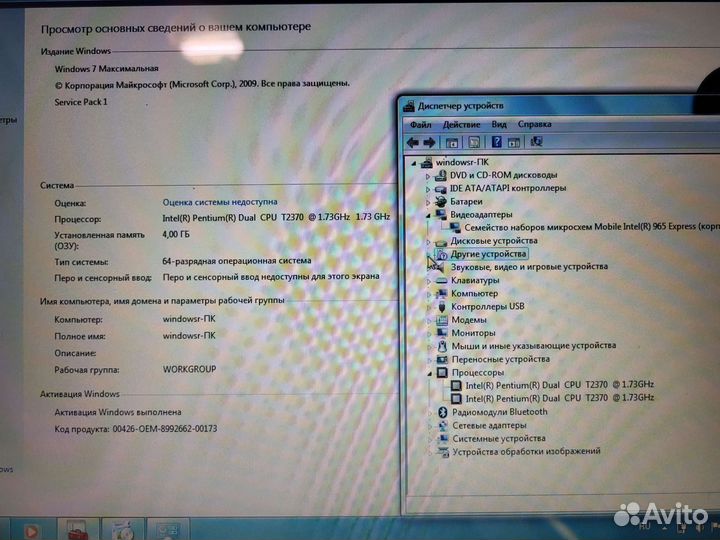Select the IDE ATA/ATAPI контроллеры icon
The image size is (720, 540).
click(x=440, y=189)
